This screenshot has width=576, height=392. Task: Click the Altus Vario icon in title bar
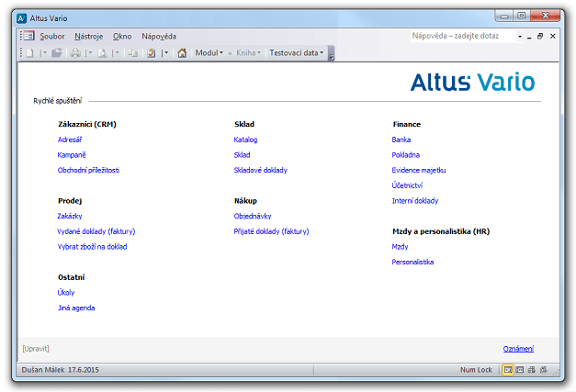(22, 18)
